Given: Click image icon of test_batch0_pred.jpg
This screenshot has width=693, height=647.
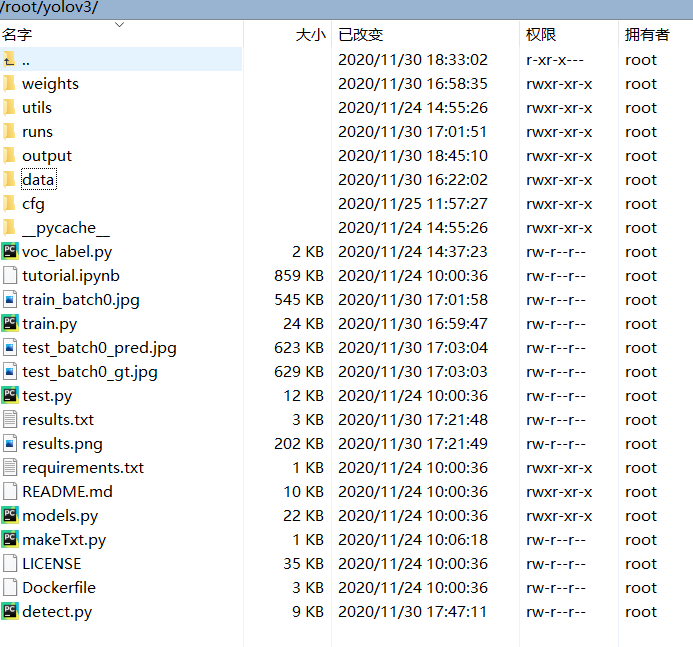Looking at the screenshot, I should pos(10,347).
